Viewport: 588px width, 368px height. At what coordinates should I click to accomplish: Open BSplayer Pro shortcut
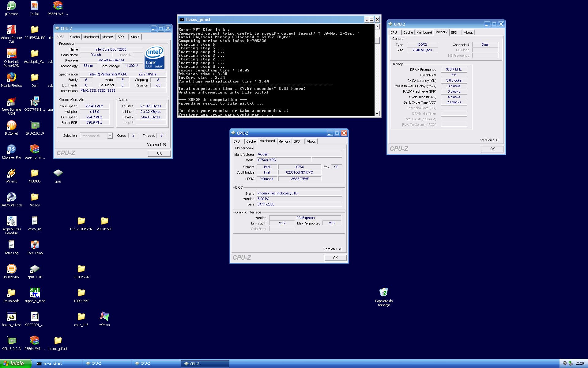(11, 151)
